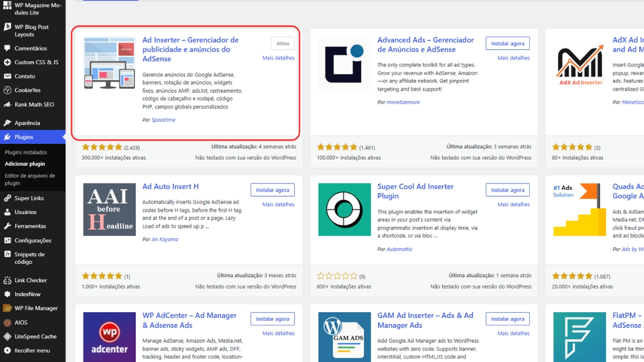Install GAM Ad Inserter with Instalar agora
644x362 pixels.
508,319
